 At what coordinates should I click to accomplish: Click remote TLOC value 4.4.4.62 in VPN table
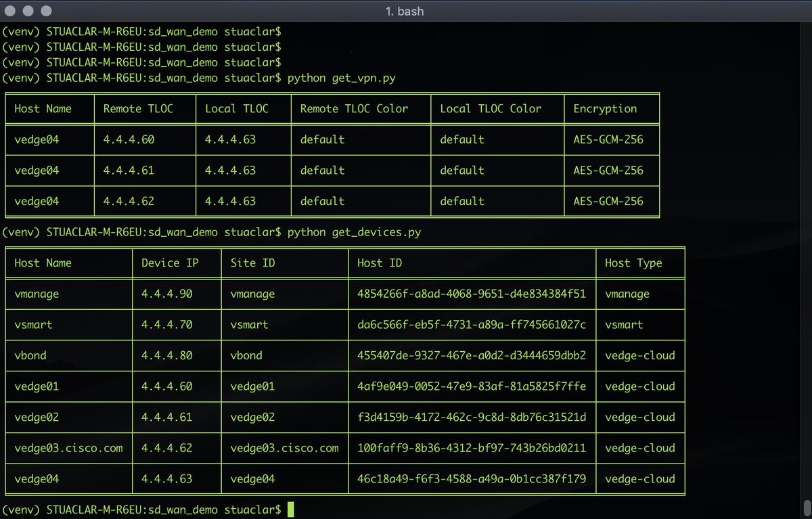coord(129,201)
